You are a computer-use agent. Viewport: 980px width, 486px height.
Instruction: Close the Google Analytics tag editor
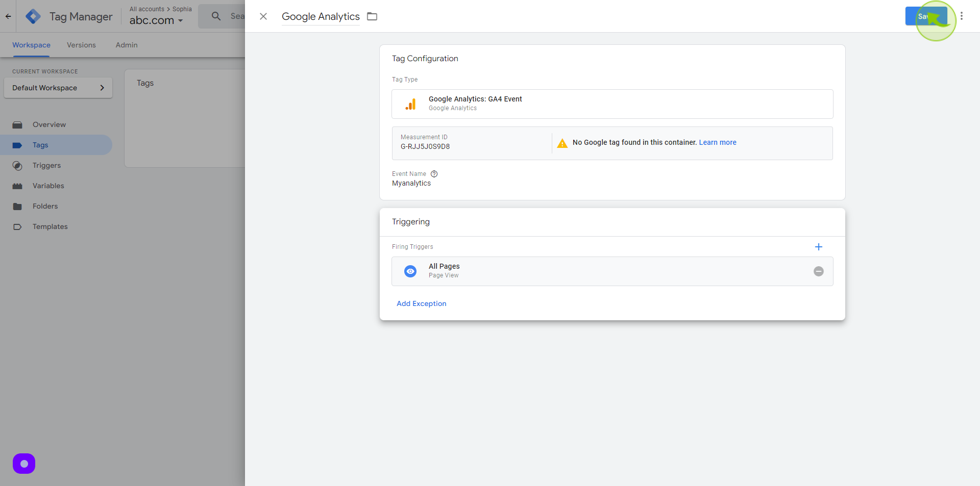click(263, 16)
